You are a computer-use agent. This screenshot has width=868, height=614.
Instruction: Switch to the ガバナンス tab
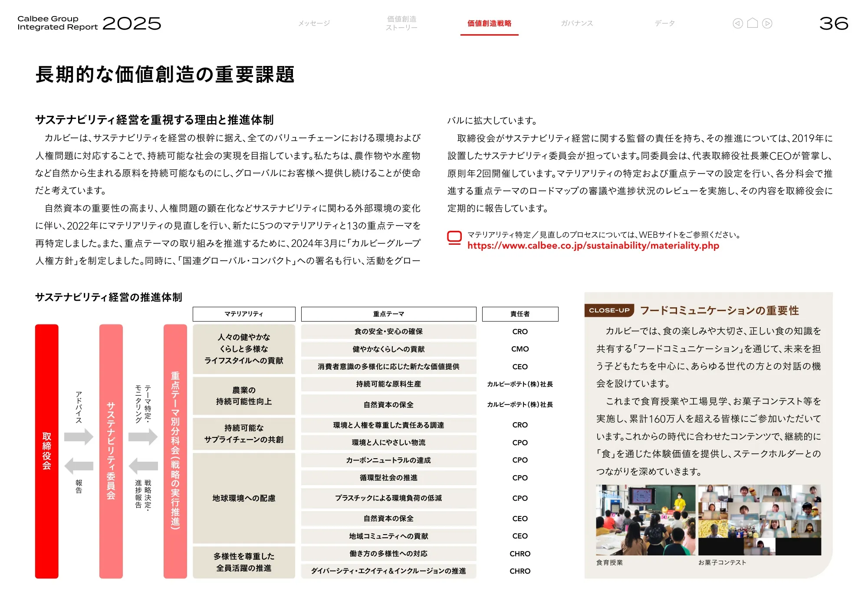pos(577,23)
